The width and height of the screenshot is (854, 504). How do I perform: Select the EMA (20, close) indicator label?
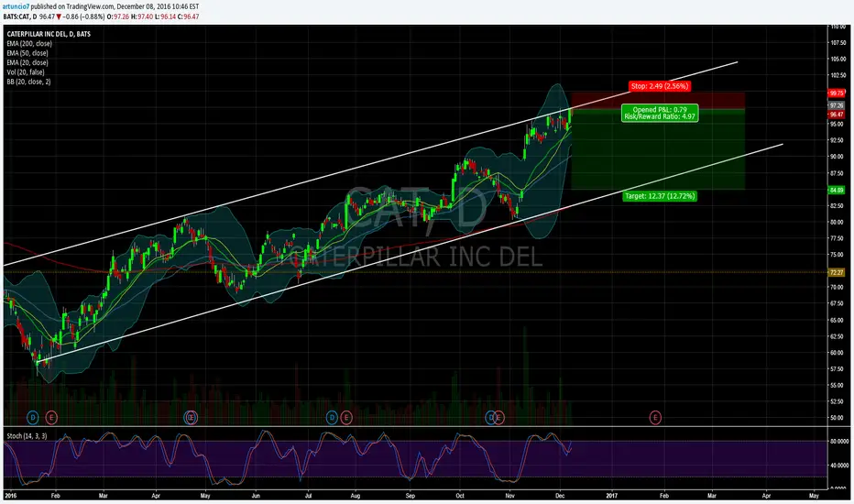point(27,62)
